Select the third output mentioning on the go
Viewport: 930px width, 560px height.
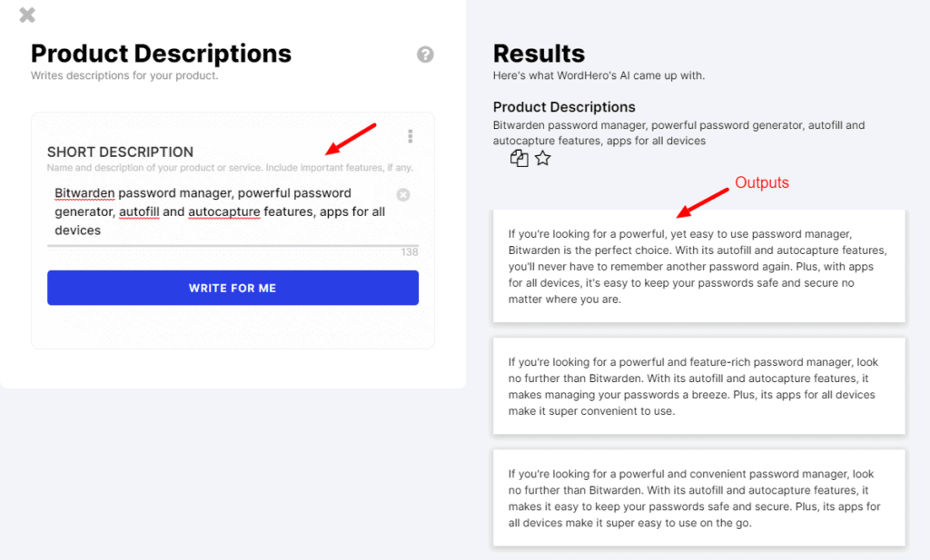(x=698, y=497)
